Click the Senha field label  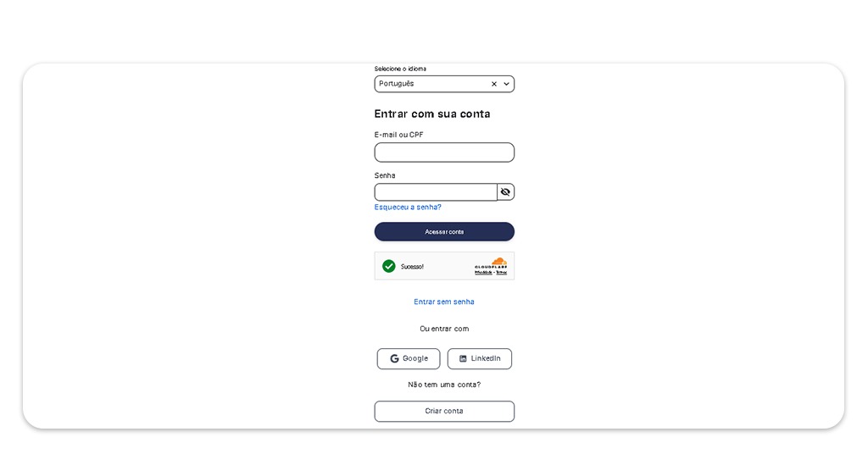point(385,175)
